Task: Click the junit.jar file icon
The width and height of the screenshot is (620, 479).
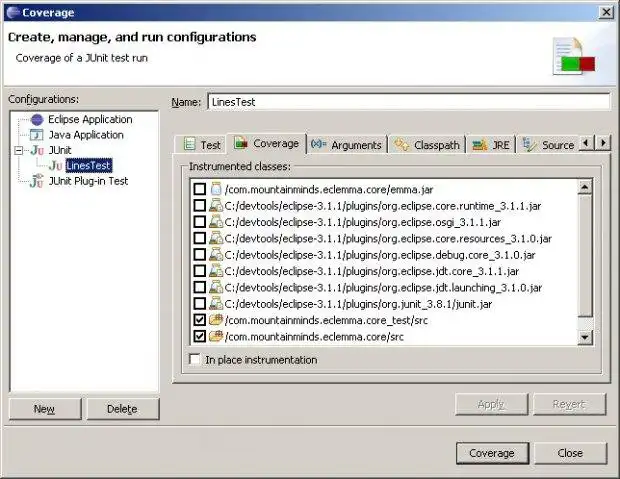Action: (x=216, y=304)
